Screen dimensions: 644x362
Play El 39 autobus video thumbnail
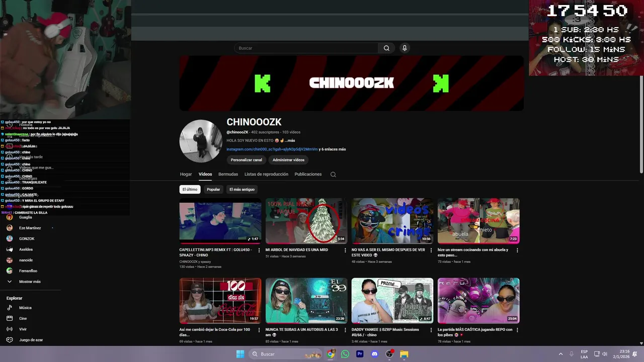306,301
